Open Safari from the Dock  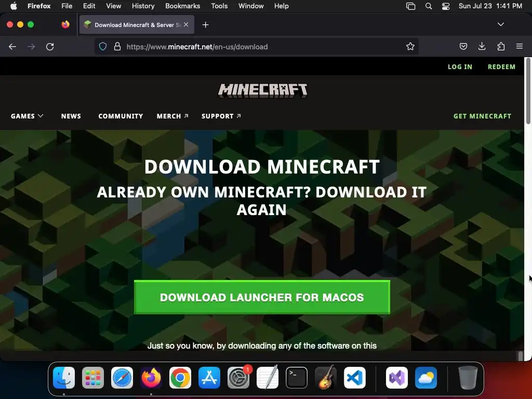coord(122,378)
